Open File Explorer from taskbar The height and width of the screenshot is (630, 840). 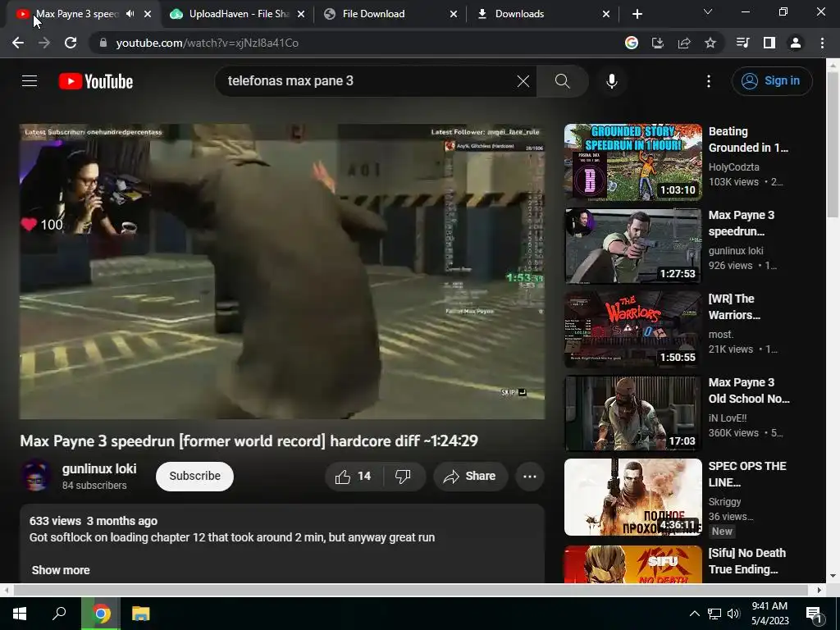141,614
